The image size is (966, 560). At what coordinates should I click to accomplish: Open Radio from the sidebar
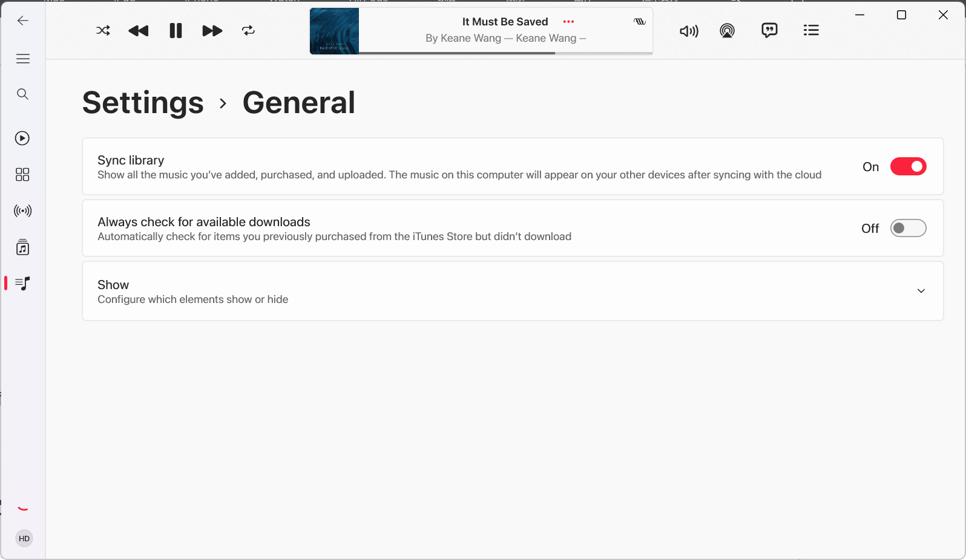23,211
